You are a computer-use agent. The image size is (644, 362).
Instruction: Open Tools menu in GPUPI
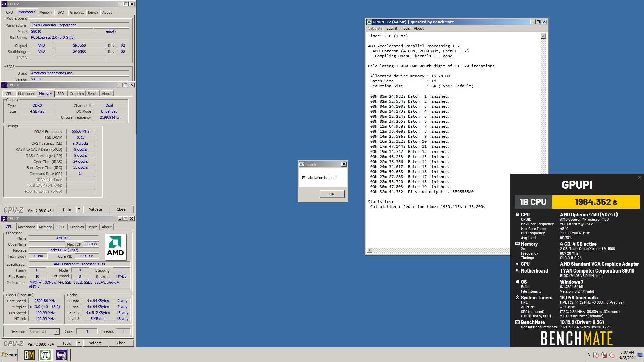[405, 28]
